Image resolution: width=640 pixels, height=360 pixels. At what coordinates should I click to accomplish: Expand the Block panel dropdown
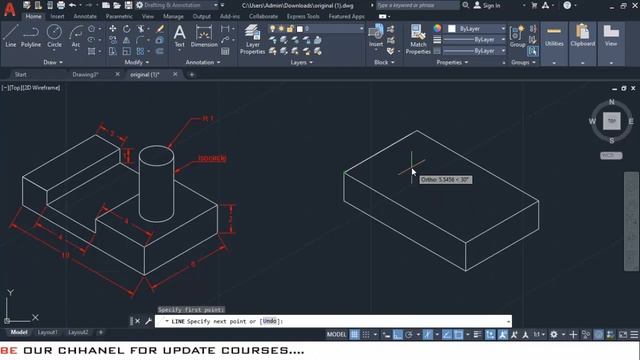[384, 62]
